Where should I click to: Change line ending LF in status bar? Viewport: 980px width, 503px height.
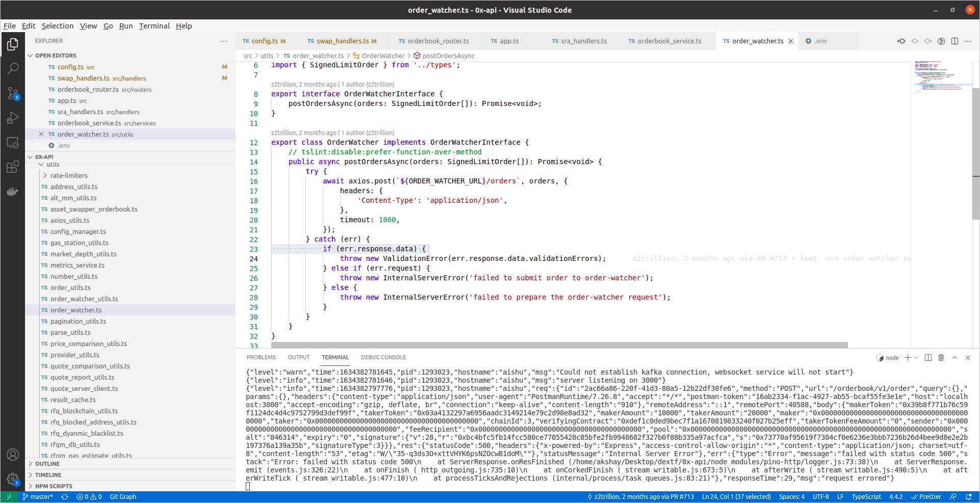(x=840, y=497)
